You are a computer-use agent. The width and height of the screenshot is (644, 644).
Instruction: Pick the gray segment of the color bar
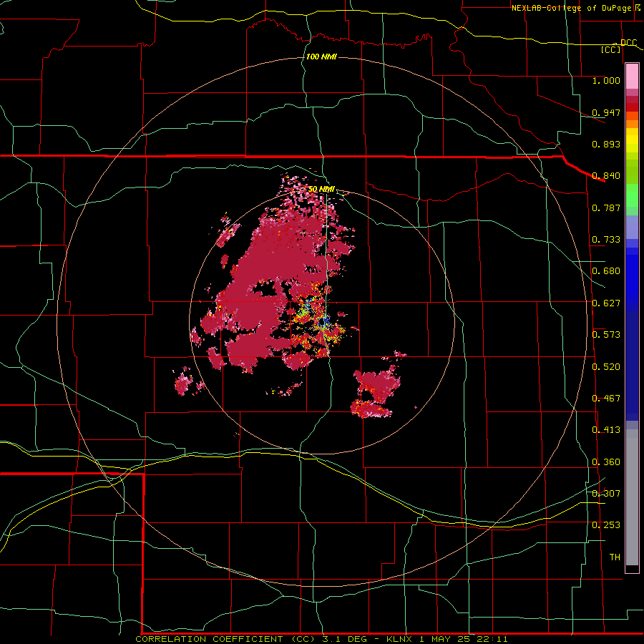click(x=632, y=497)
